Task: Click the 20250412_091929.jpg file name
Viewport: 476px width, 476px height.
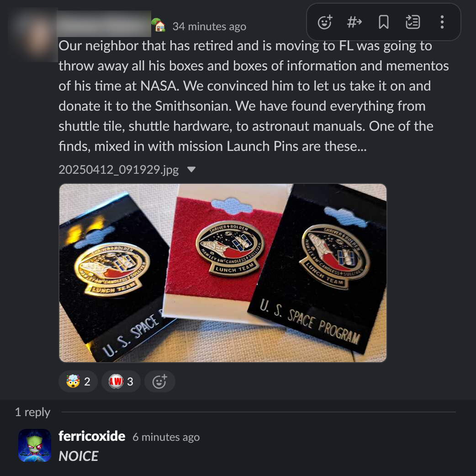Action: point(119,169)
